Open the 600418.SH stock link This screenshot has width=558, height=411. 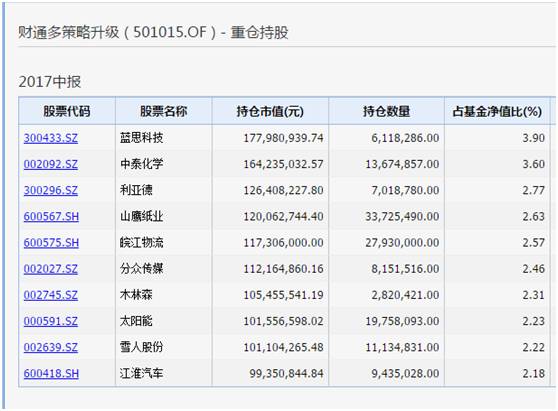point(51,374)
